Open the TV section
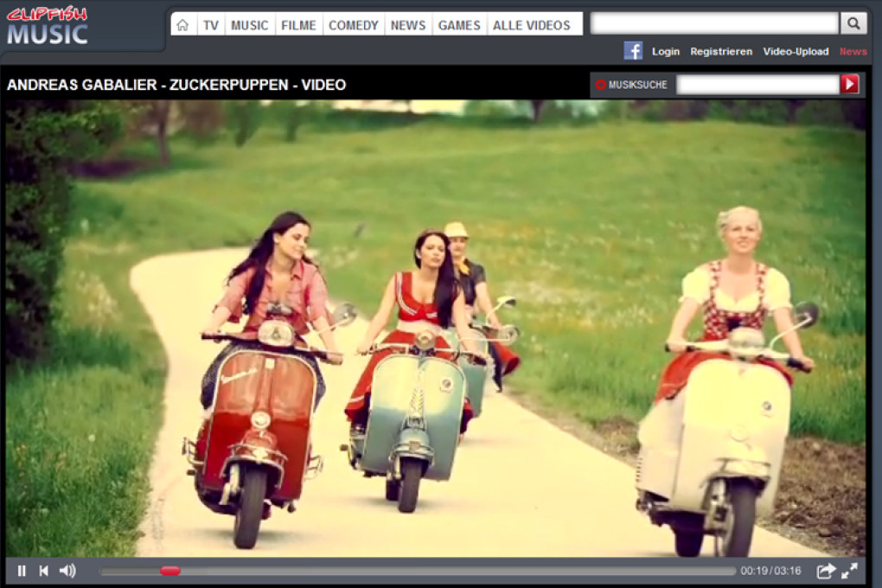 211,25
